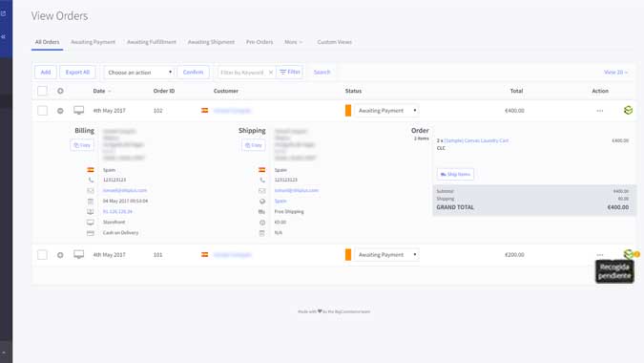Clear the keyword filter with the X icon

[x=271, y=73]
